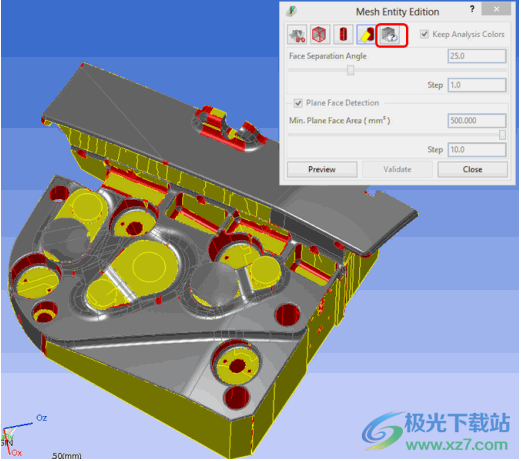Toggle the Keep Analysis Colors checkbox

(424, 34)
